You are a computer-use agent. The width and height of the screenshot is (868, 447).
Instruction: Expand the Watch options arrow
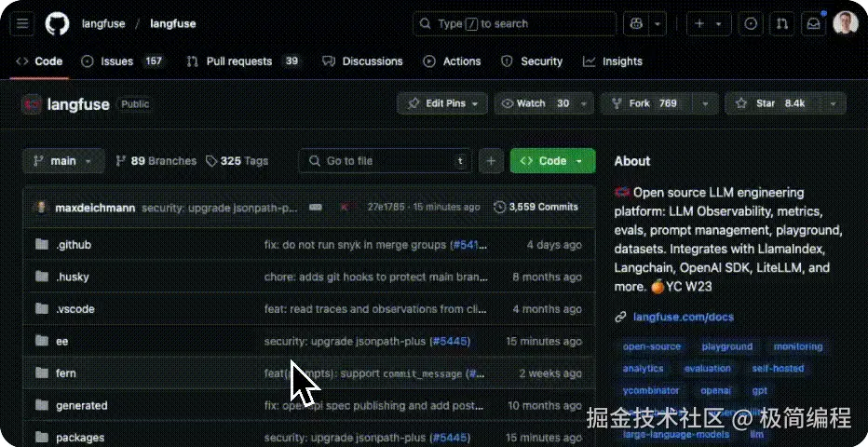583,103
